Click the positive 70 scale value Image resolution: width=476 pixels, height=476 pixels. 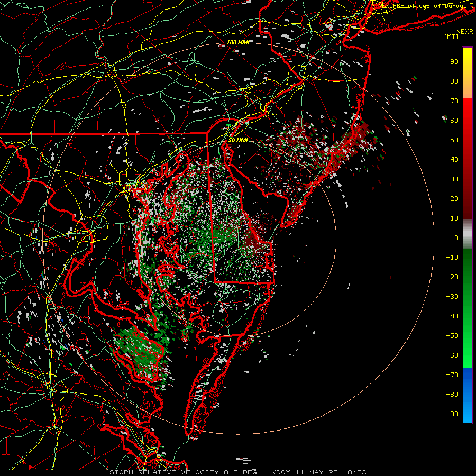point(454,101)
